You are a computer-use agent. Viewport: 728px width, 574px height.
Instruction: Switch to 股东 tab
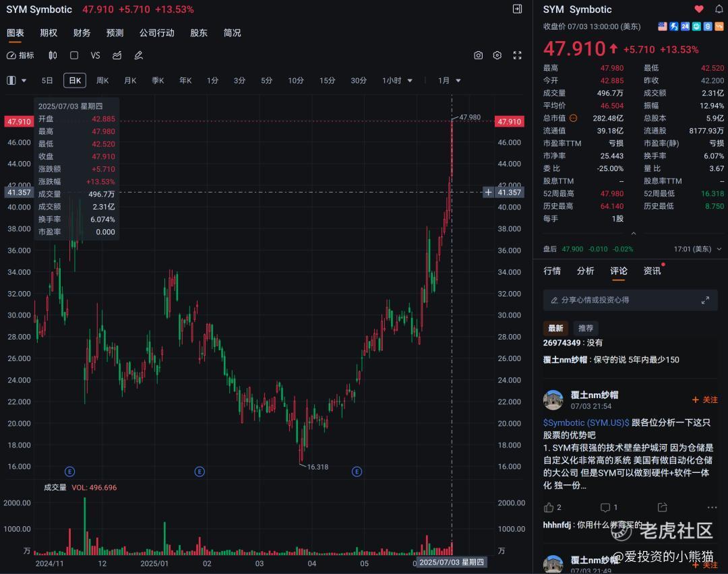[x=199, y=33]
